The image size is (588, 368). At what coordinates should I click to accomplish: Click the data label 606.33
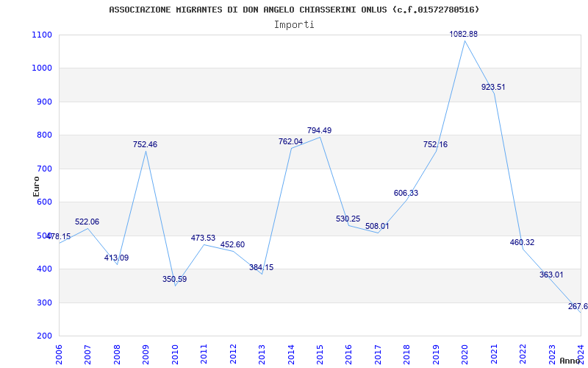point(406,193)
